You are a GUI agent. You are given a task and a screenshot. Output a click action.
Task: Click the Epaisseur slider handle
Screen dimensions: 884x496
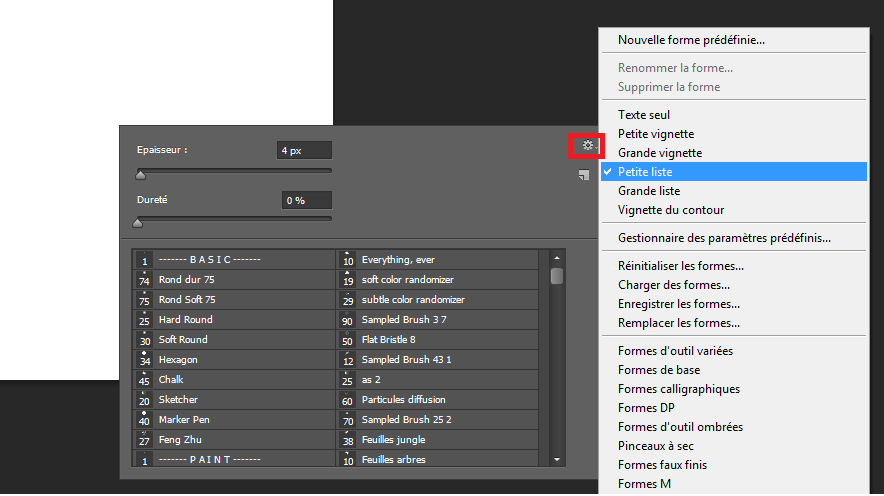[140, 175]
